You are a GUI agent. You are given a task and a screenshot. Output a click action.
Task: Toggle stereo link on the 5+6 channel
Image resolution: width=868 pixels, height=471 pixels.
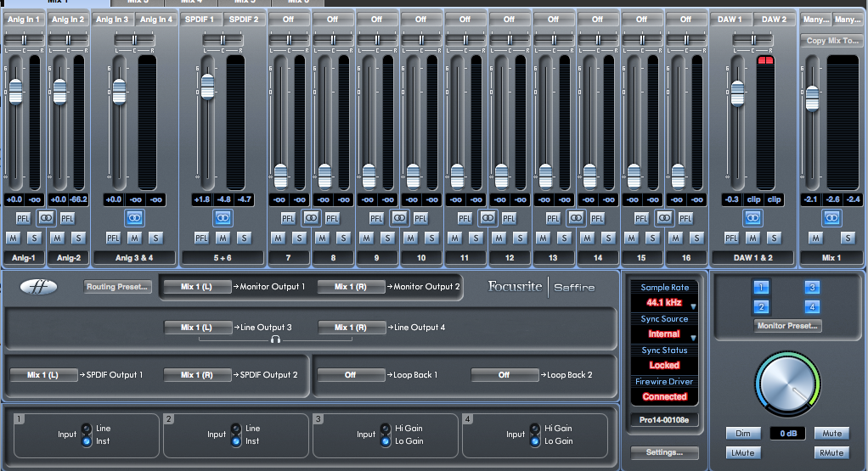[x=223, y=218]
